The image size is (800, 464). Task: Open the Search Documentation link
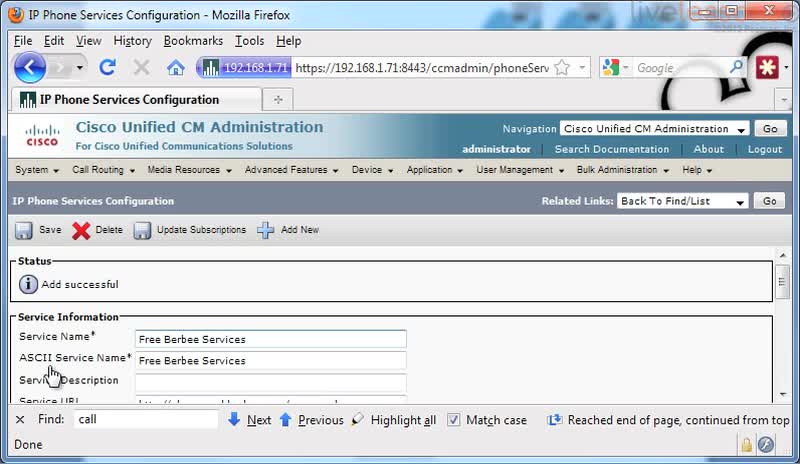(x=612, y=149)
